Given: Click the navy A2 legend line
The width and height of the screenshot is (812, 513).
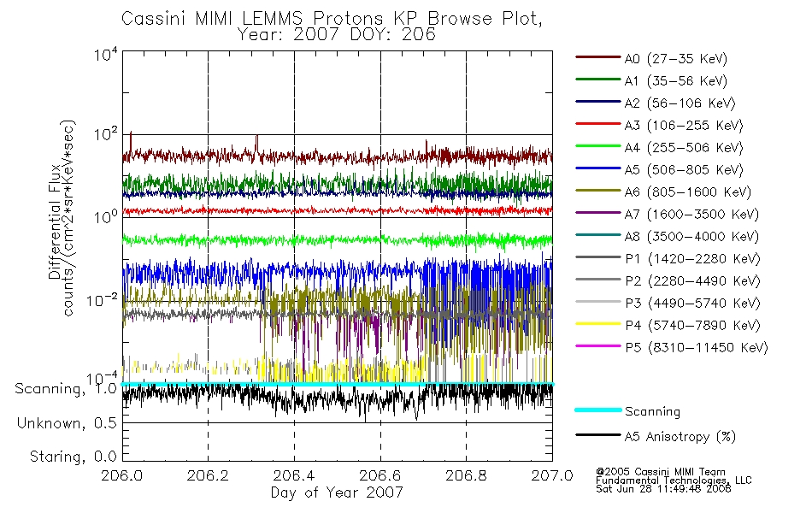Looking at the screenshot, I should click(598, 102).
